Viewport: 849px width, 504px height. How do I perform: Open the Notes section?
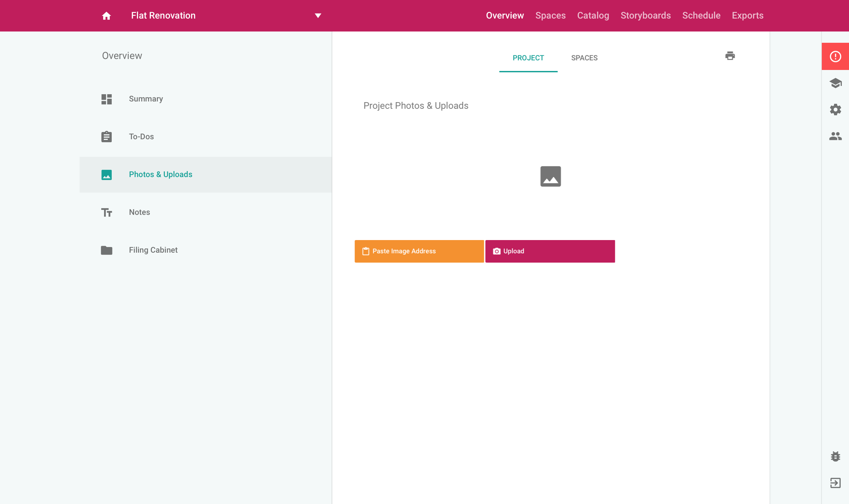coord(139,212)
